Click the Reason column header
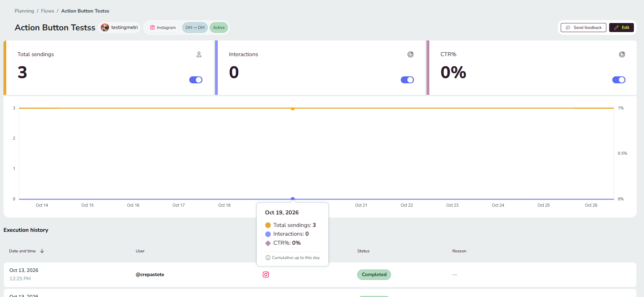 click(x=459, y=251)
